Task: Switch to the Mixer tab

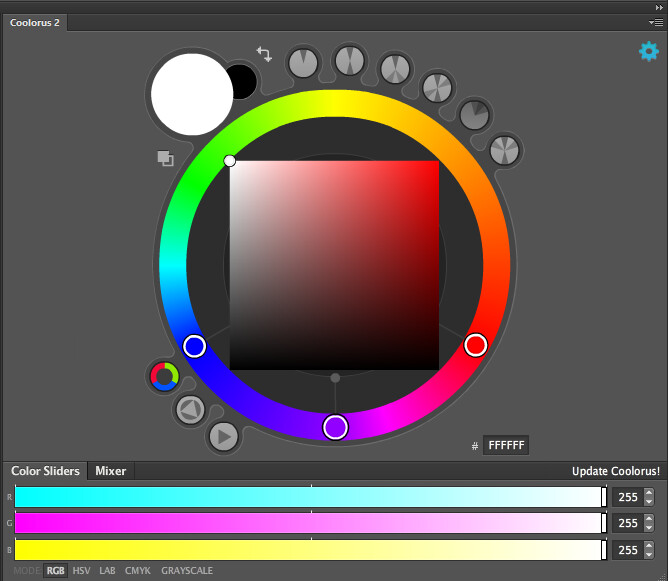Action: click(110, 471)
